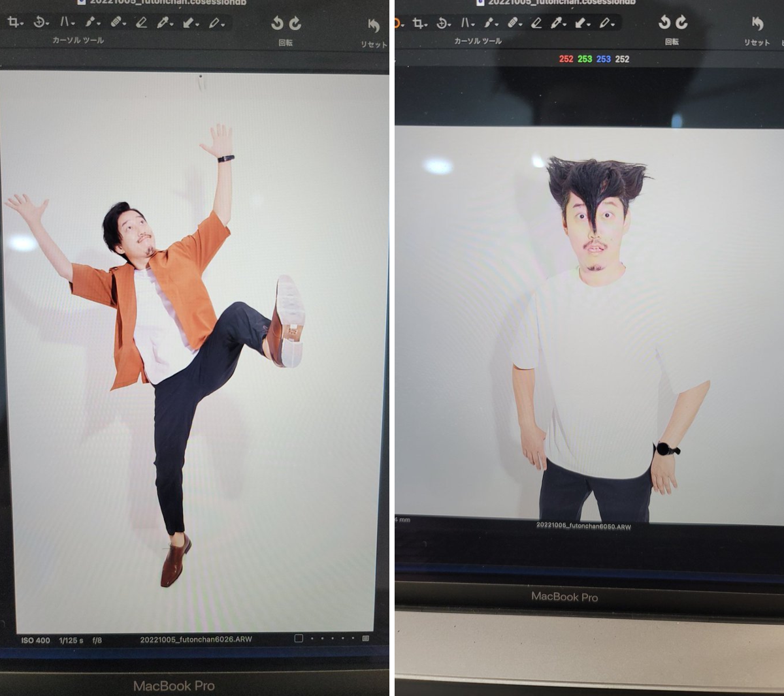Viewport: 784px width, 696px height.
Task: Click the blue 253 RGB readout value
Action: [x=604, y=59]
